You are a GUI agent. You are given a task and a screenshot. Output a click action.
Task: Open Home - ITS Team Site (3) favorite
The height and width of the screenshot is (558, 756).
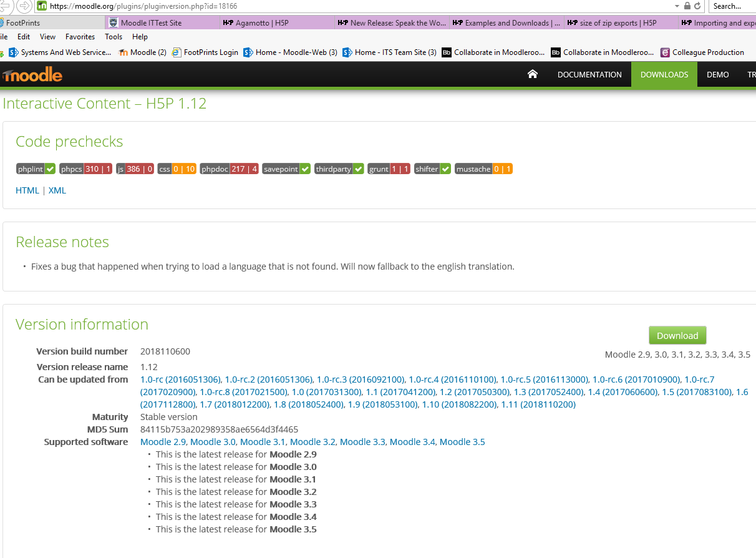390,52
